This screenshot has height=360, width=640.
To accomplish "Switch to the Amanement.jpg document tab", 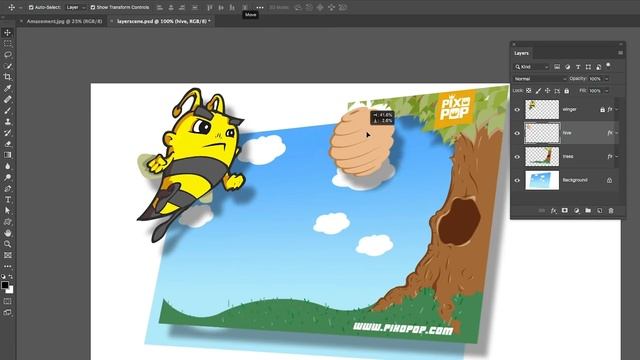I will click(x=64, y=21).
